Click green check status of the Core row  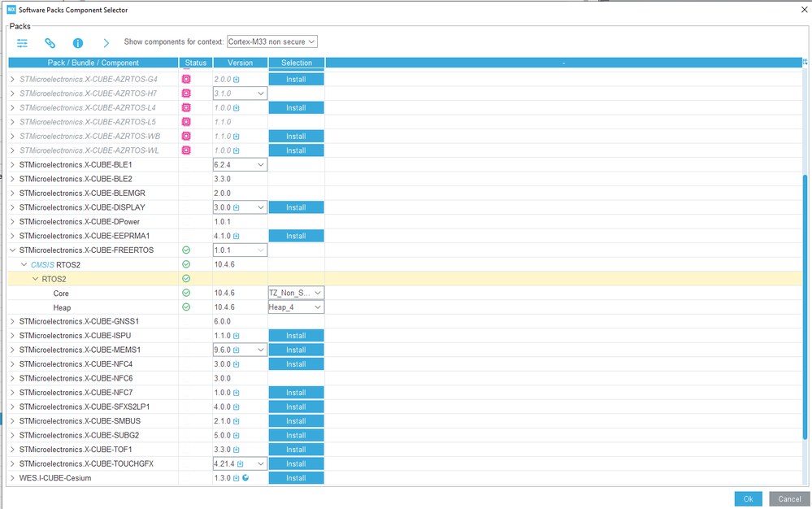click(186, 293)
